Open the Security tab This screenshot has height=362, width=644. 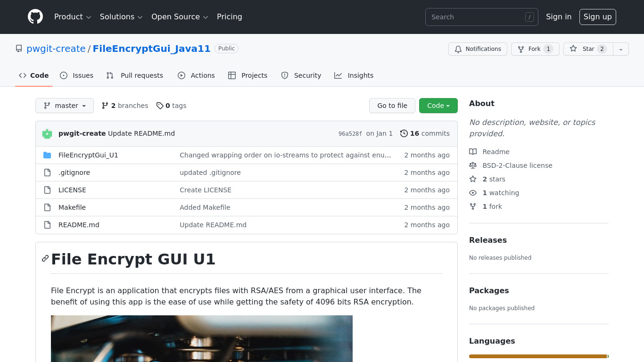click(301, 75)
